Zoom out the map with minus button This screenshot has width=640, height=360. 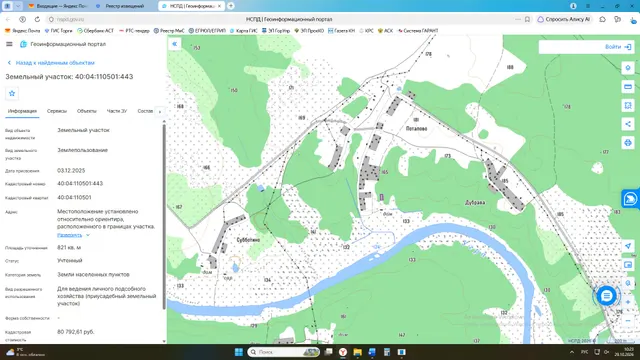click(x=628, y=321)
